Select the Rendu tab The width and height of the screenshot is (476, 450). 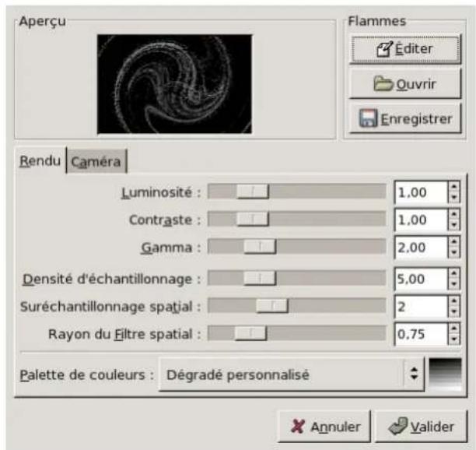(40, 160)
